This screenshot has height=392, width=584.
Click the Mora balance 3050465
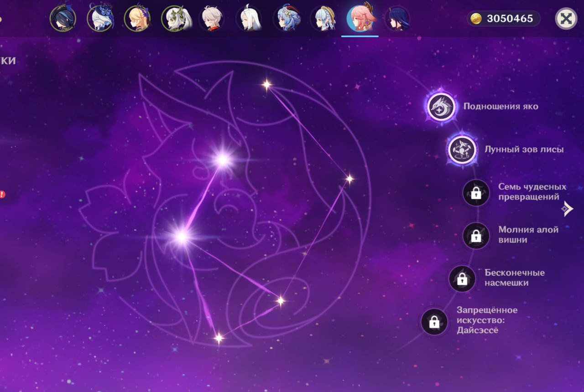(x=510, y=19)
